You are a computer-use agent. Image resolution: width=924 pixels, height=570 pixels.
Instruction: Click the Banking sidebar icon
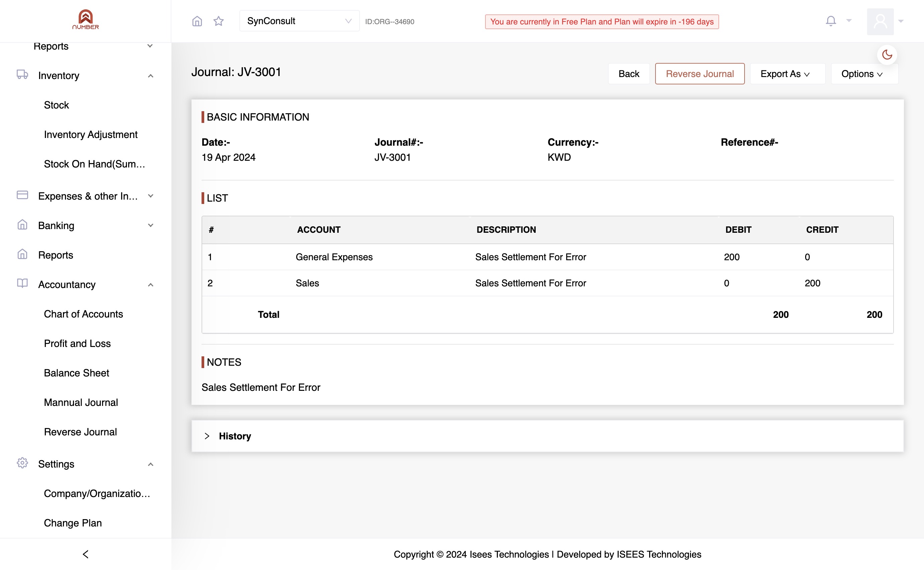coord(22,225)
